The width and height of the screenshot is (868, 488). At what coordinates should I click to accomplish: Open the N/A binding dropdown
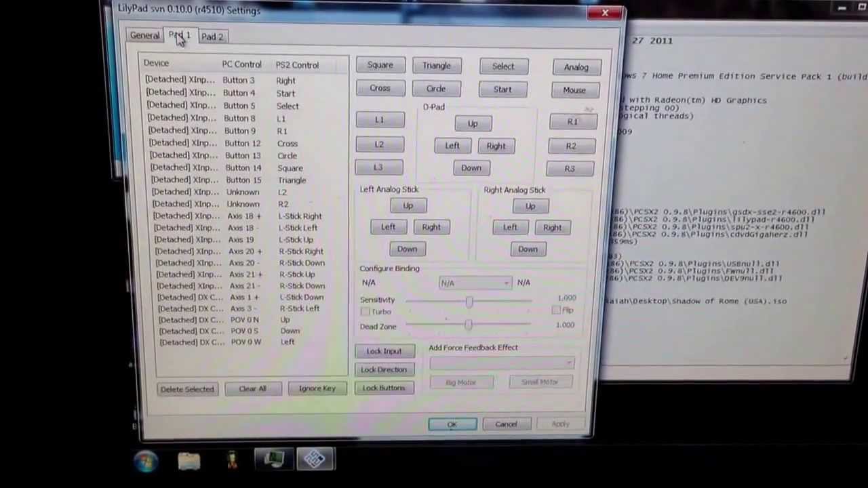(x=475, y=283)
